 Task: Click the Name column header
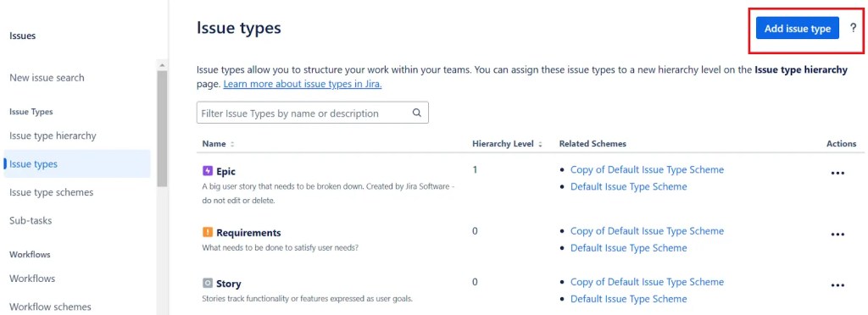click(214, 144)
